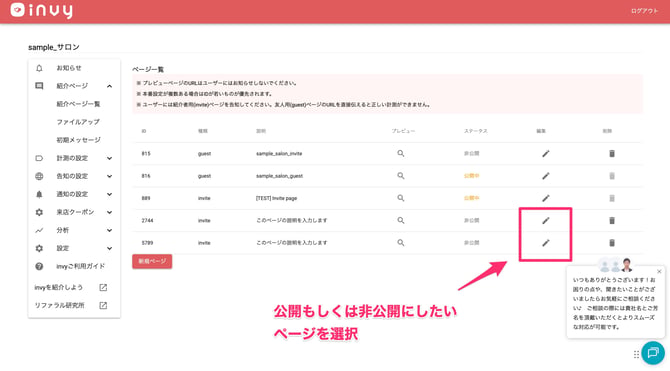Click the プレビュー column header
Viewport: 670px width, 371px height.
click(x=403, y=131)
